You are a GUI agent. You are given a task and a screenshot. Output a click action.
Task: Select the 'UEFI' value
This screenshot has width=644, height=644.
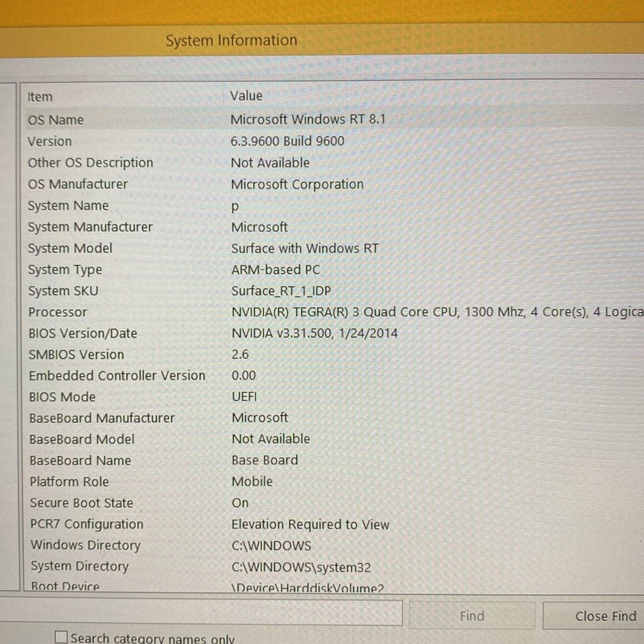[244, 397]
